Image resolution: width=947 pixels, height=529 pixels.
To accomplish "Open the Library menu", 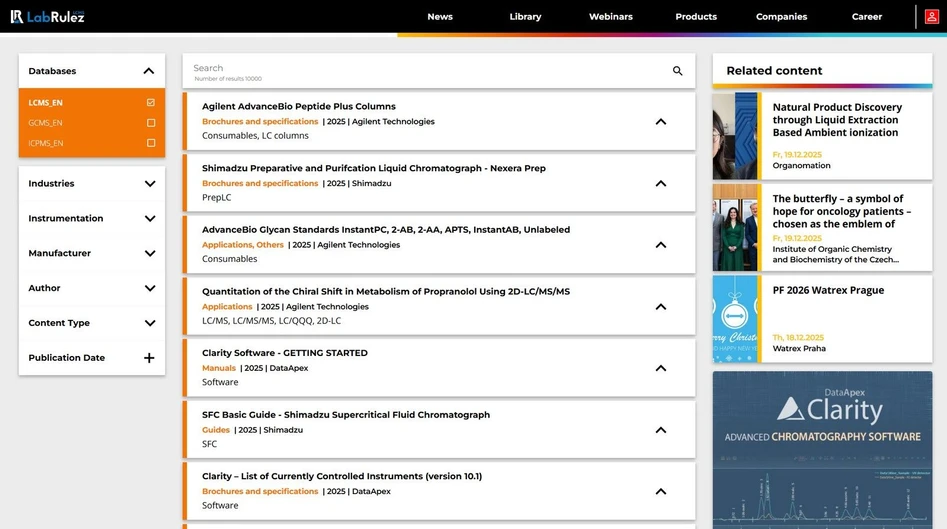I will click(525, 17).
